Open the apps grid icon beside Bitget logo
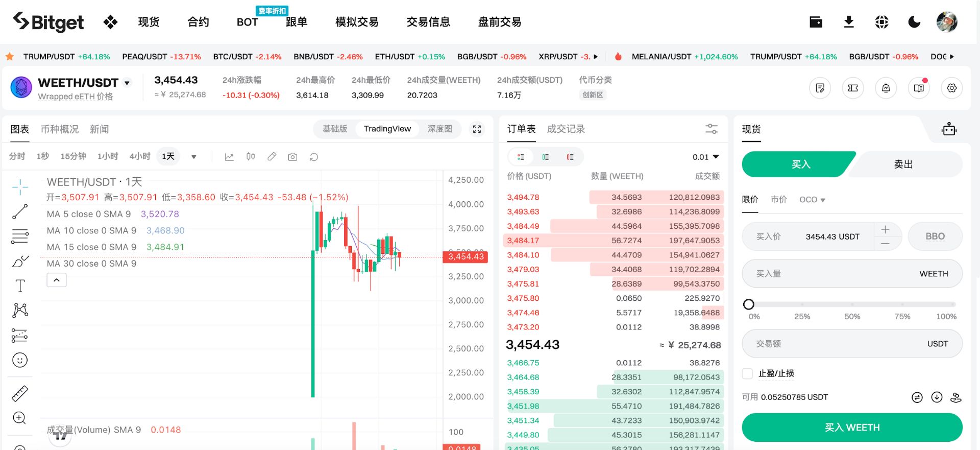980x450 pixels. pos(110,22)
